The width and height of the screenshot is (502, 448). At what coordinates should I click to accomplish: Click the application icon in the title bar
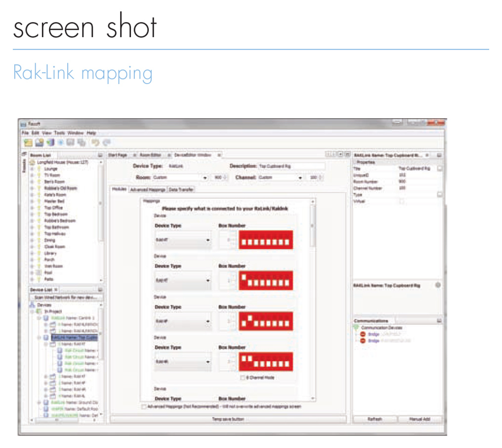(23, 124)
